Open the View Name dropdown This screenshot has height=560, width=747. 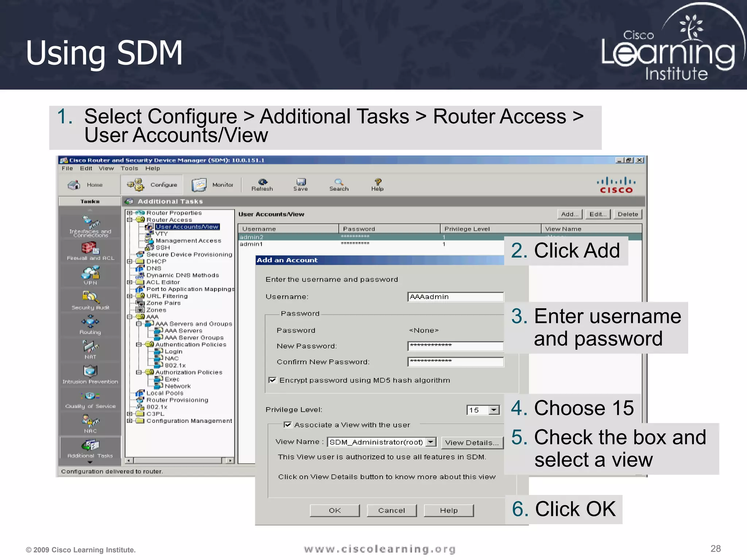pos(431,442)
